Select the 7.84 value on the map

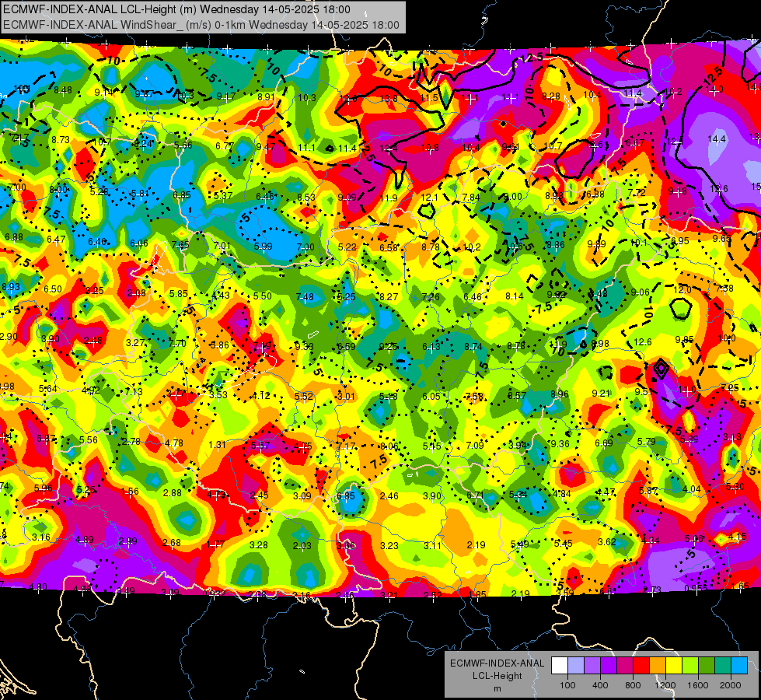(471, 197)
